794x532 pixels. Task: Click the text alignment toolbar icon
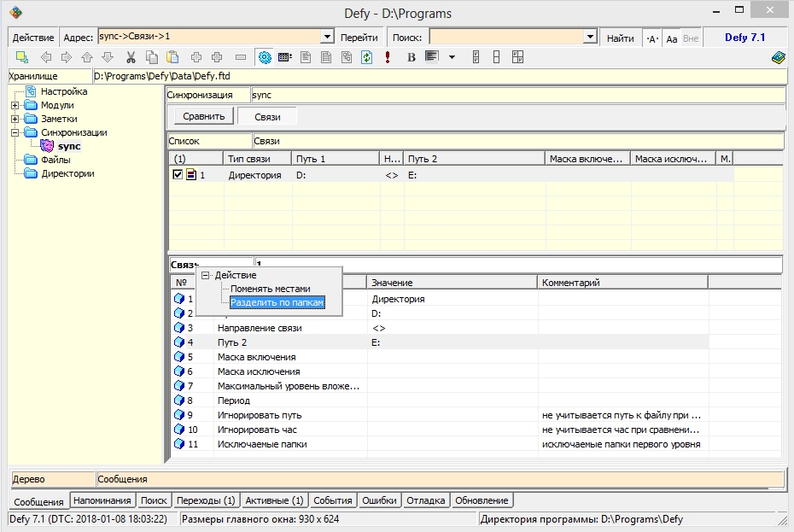pos(431,56)
